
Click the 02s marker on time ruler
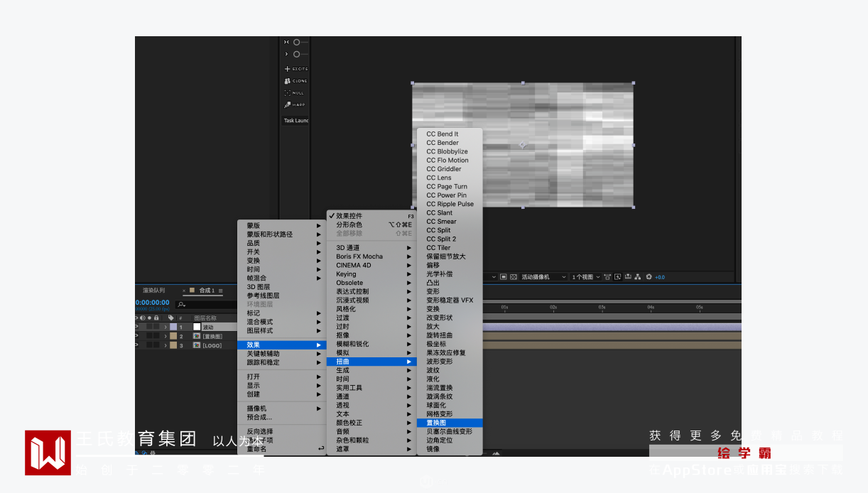553,307
